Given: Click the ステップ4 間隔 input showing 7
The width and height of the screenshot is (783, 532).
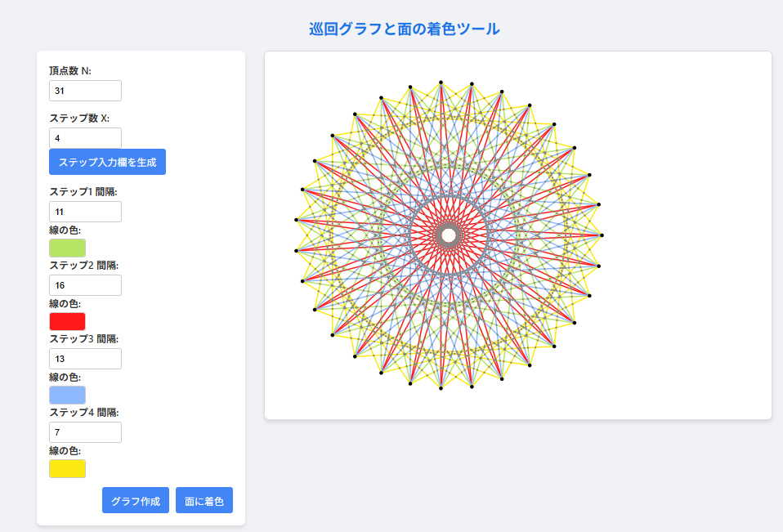Looking at the screenshot, I should coord(85,432).
